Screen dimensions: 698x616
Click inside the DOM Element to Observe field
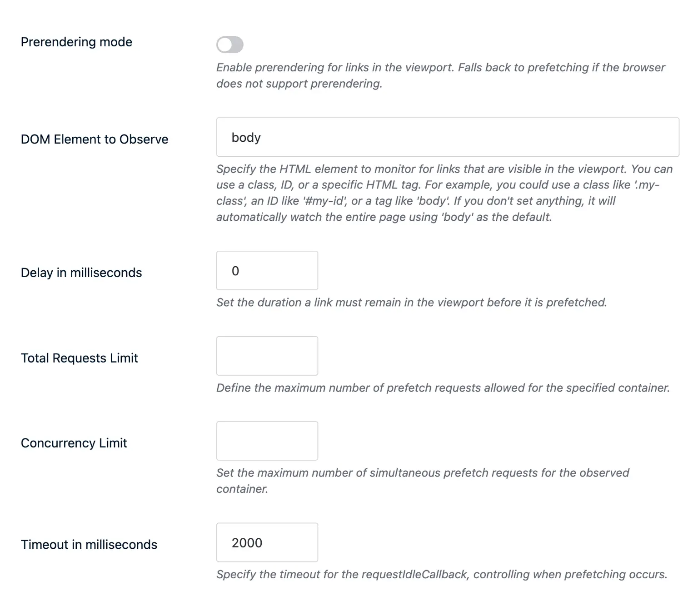pyautogui.click(x=448, y=137)
